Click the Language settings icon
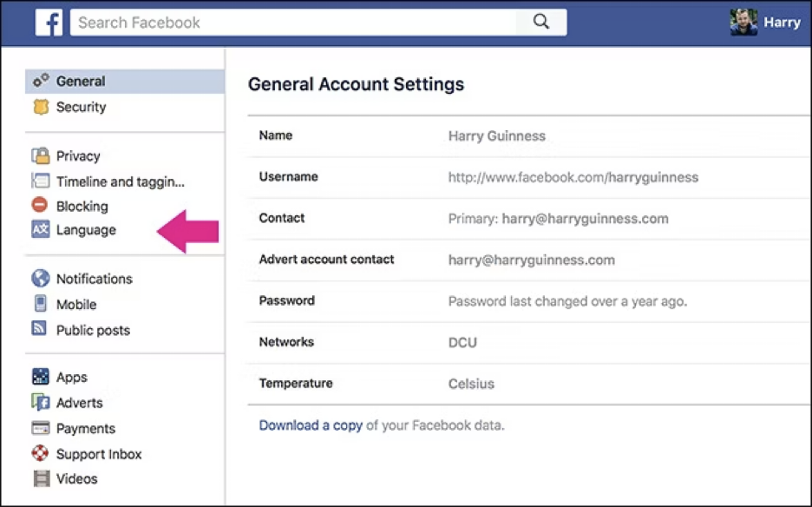The image size is (812, 507). 41,230
